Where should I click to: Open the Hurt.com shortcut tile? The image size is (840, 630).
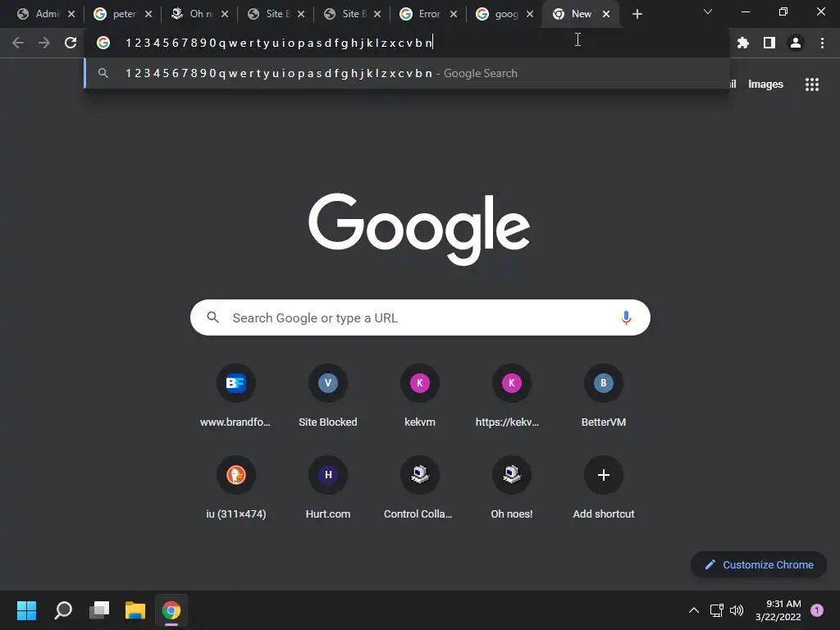point(328,489)
